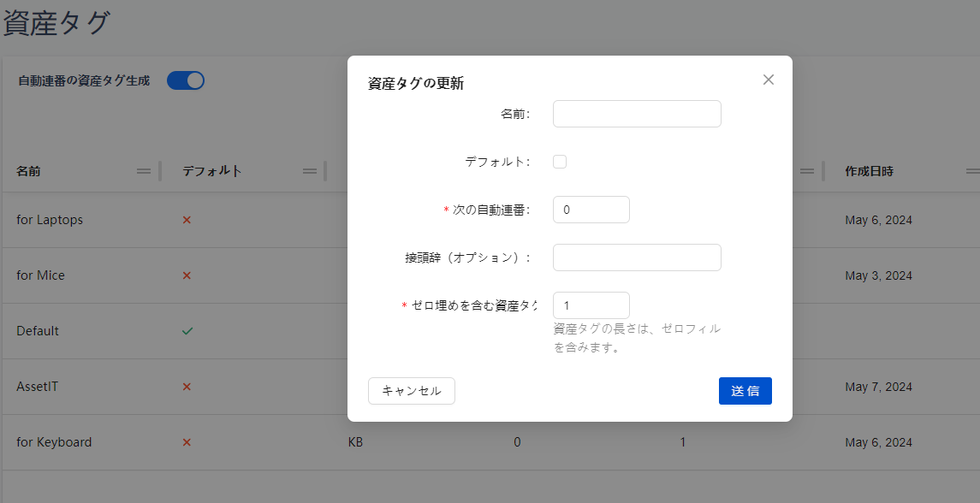Viewport: 980px width, 503px height.
Task: Open the デフォルト column menu icon
Action: [x=310, y=171]
